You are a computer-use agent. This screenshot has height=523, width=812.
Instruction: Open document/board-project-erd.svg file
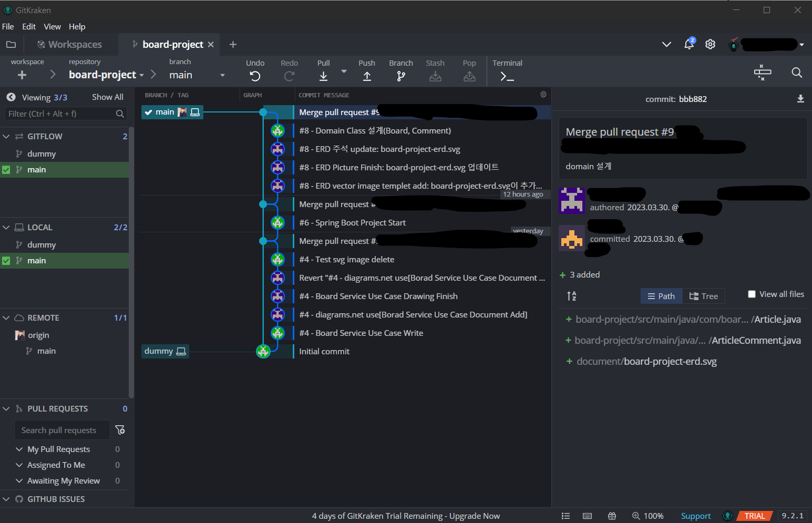coord(641,362)
